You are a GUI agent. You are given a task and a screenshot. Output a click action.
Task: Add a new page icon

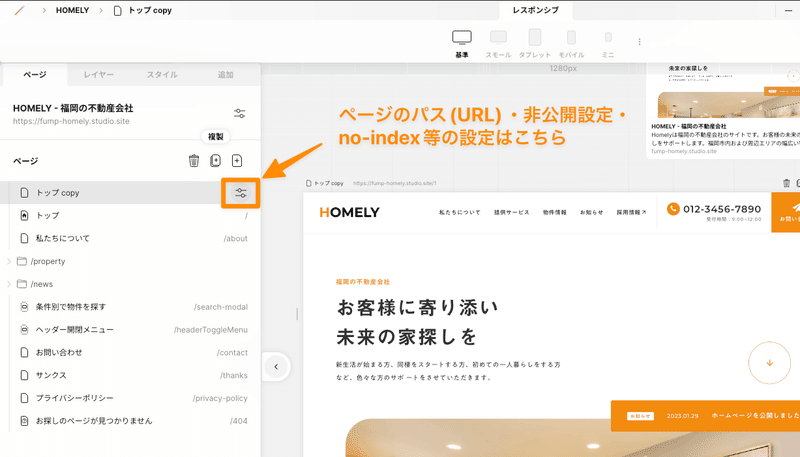pyautogui.click(x=237, y=161)
